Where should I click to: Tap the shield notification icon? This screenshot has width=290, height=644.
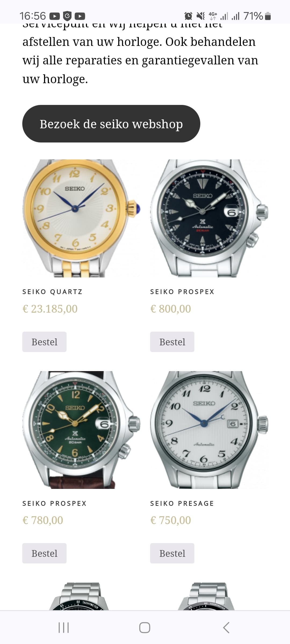[x=67, y=16]
